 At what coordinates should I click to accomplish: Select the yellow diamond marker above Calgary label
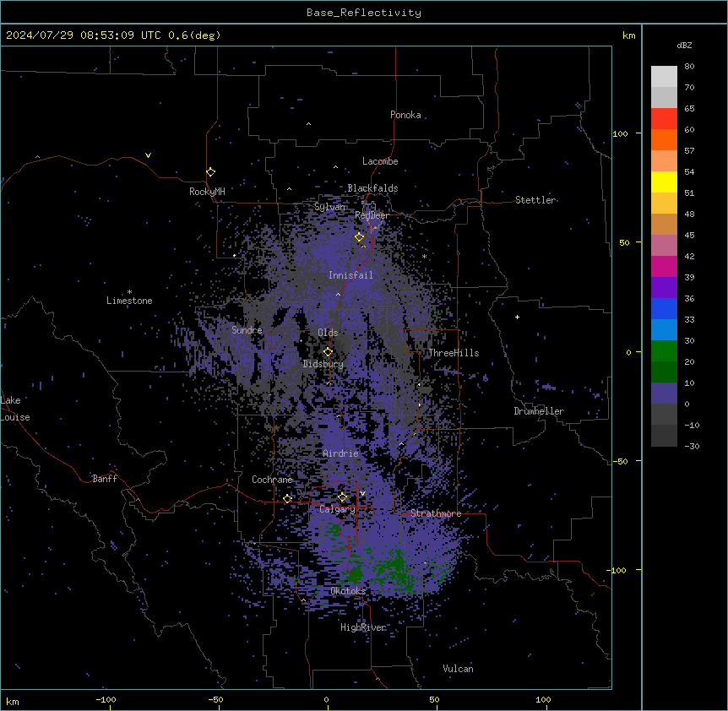[342, 497]
